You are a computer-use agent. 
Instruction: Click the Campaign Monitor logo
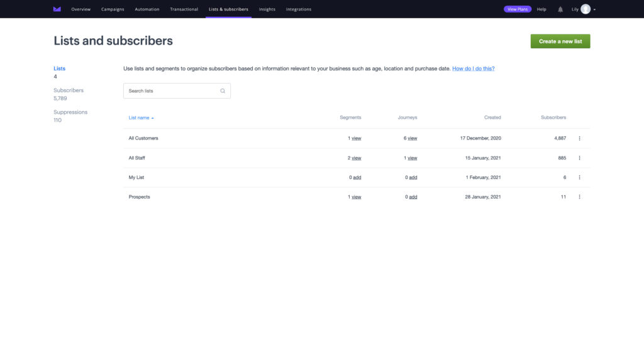56,9
